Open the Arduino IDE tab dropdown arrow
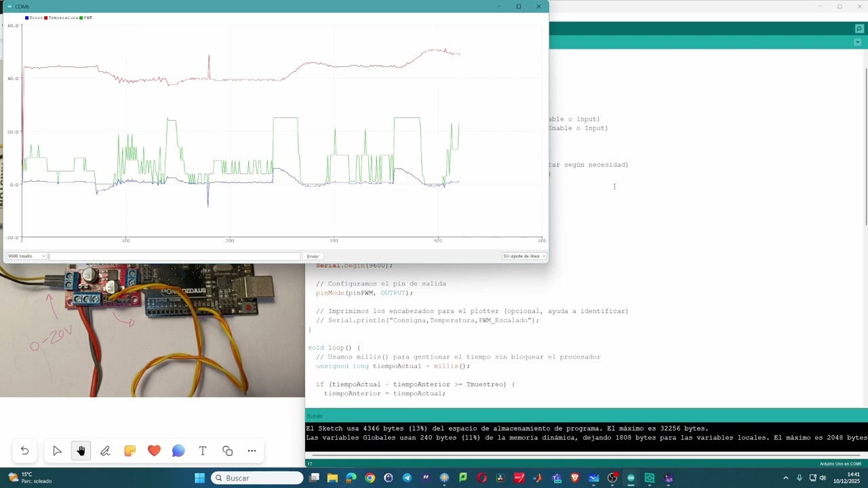The width and height of the screenshot is (868, 488). [859, 42]
